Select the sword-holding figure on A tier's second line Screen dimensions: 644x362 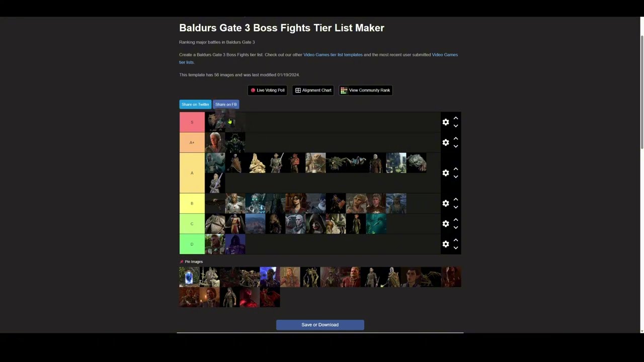pyautogui.click(x=215, y=183)
